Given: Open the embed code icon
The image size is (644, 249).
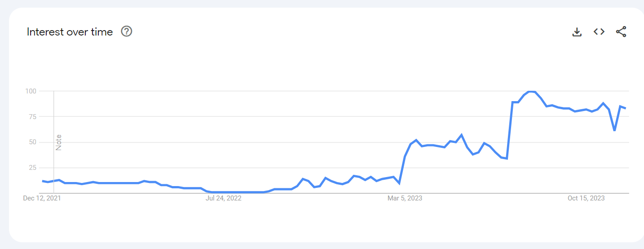Looking at the screenshot, I should (x=599, y=31).
